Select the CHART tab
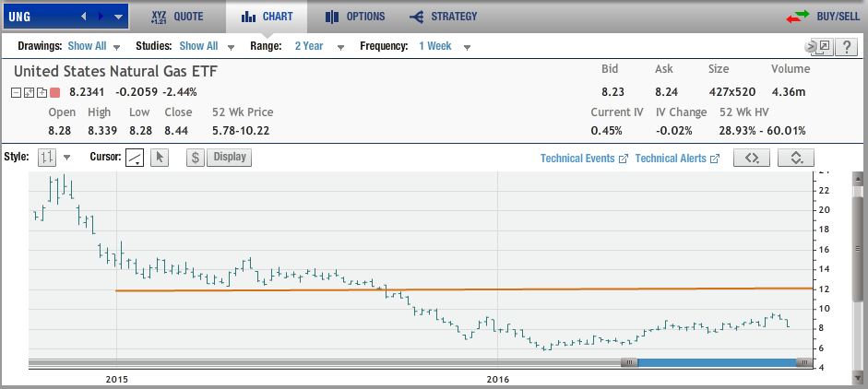This screenshot has height=389, width=868. pos(267,17)
